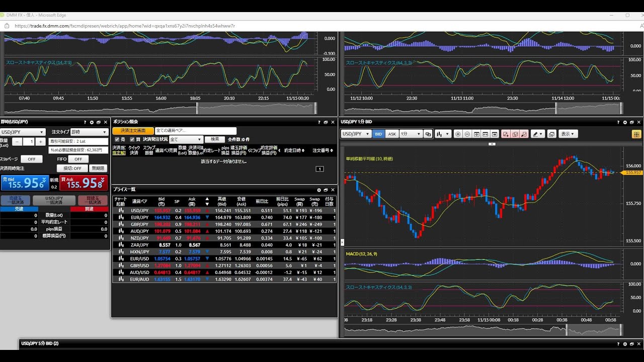Click the chart's bottom range scrollbar
This screenshot has width=644, height=362.
pos(483,330)
